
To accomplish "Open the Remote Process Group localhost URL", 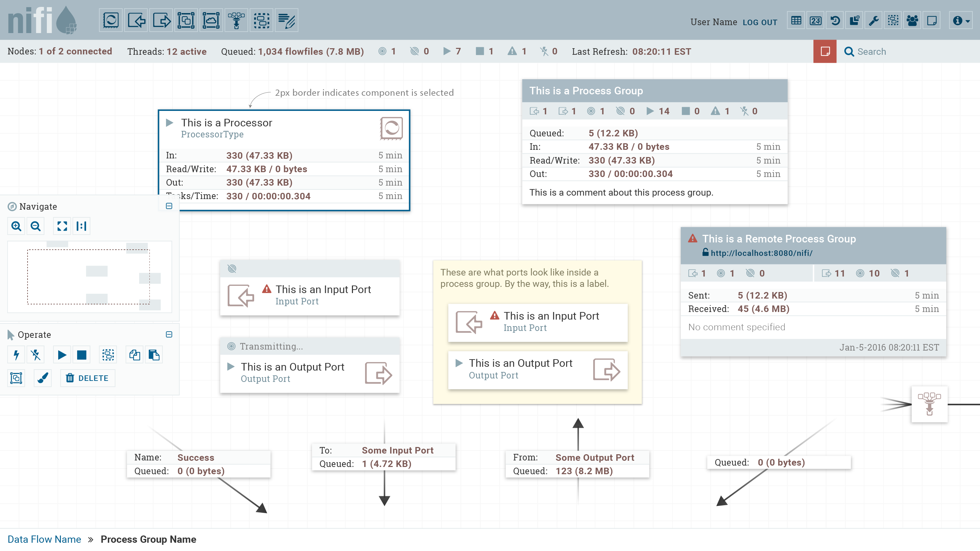I will click(761, 253).
